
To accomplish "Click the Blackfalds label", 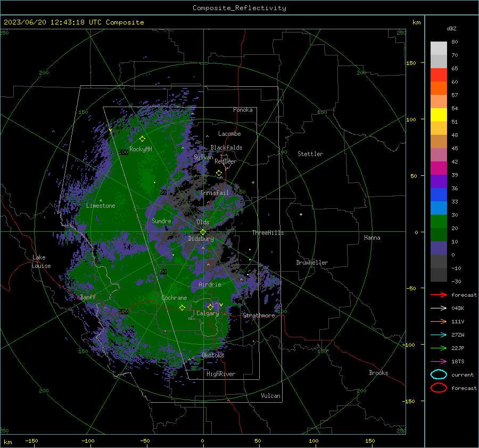I will 226,148.
